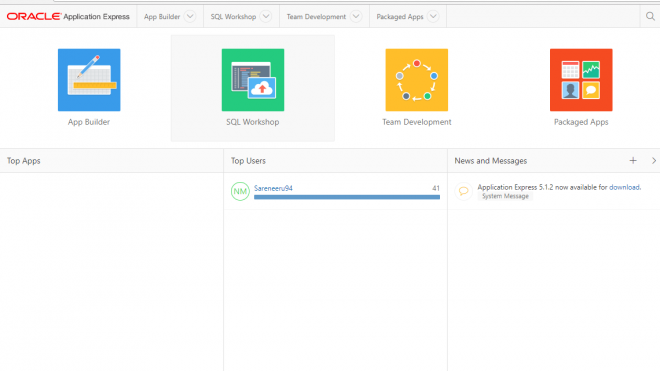Select SQL Workshop in top navigation

[x=233, y=17]
